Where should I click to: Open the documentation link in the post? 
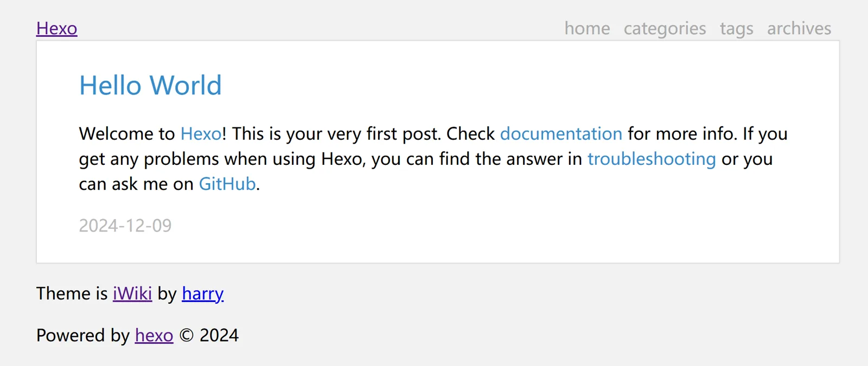(x=561, y=133)
